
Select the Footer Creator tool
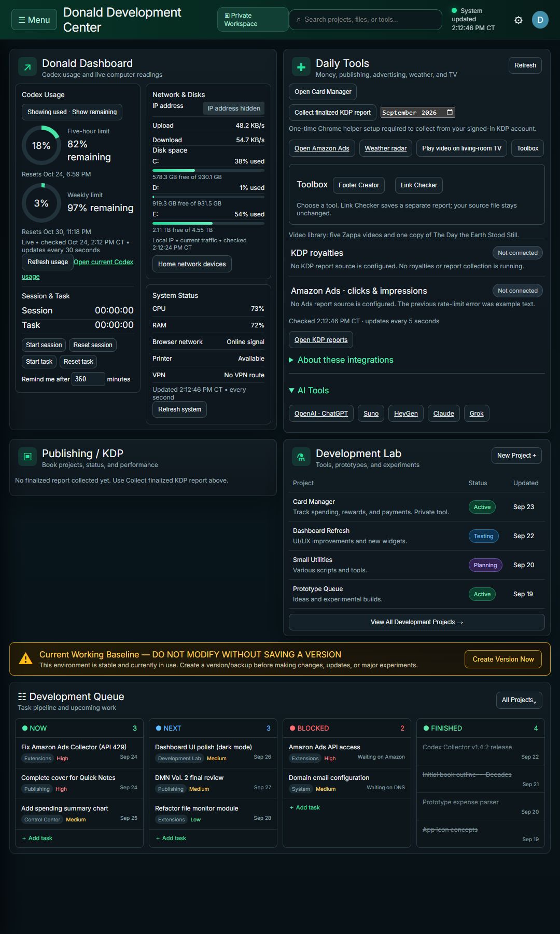[x=359, y=185]
